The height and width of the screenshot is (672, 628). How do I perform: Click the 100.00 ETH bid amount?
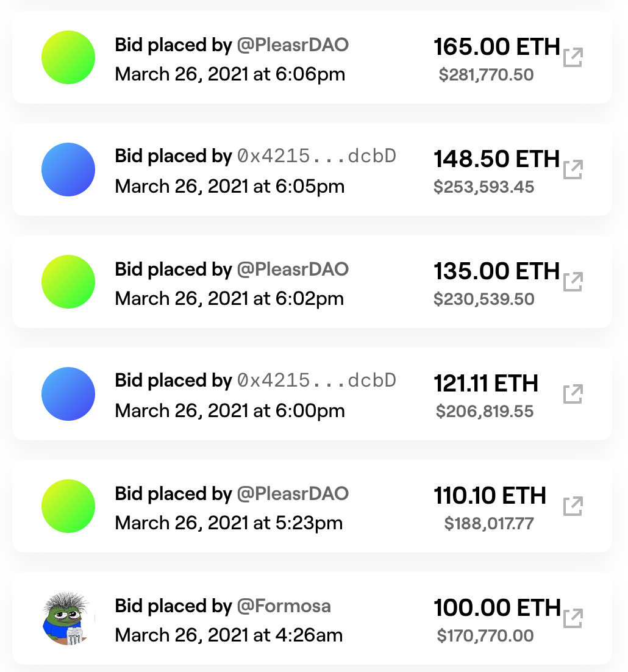[x=497, y=608]
